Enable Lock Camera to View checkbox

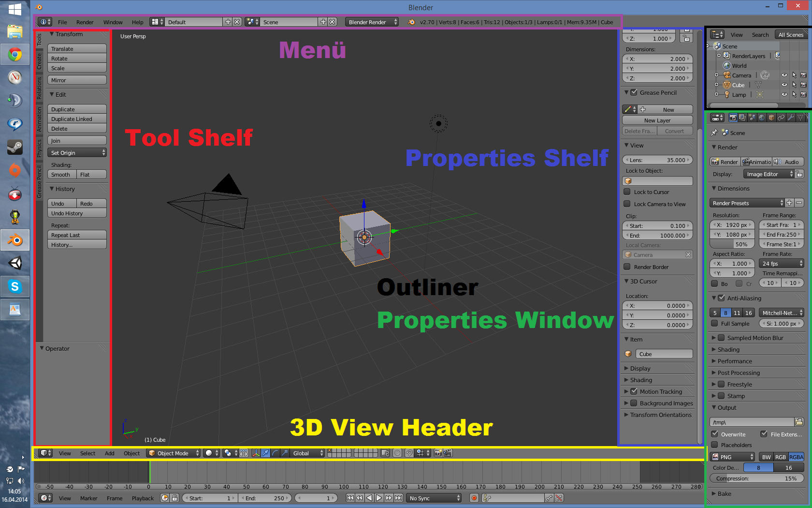click(x=627, y=204)
